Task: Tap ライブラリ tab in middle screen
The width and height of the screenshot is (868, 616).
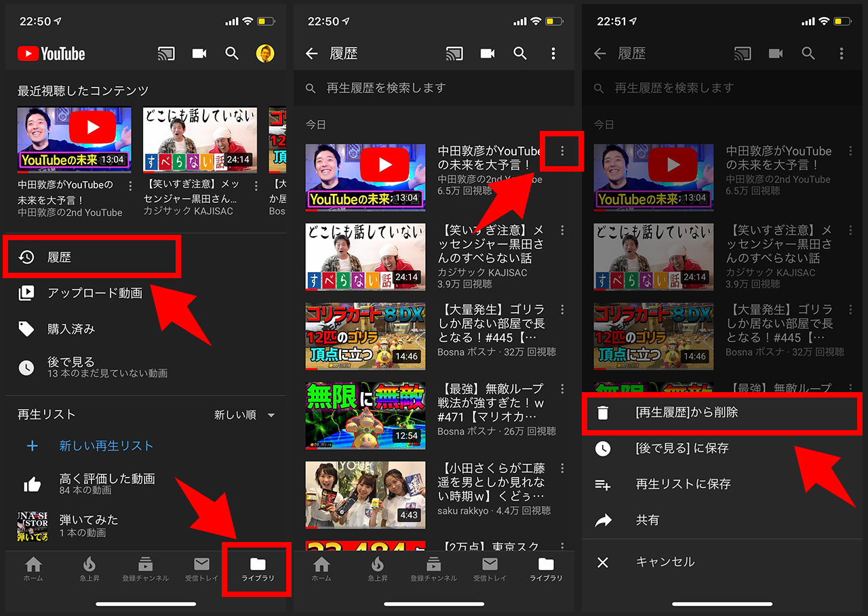Action: point(546,569)
